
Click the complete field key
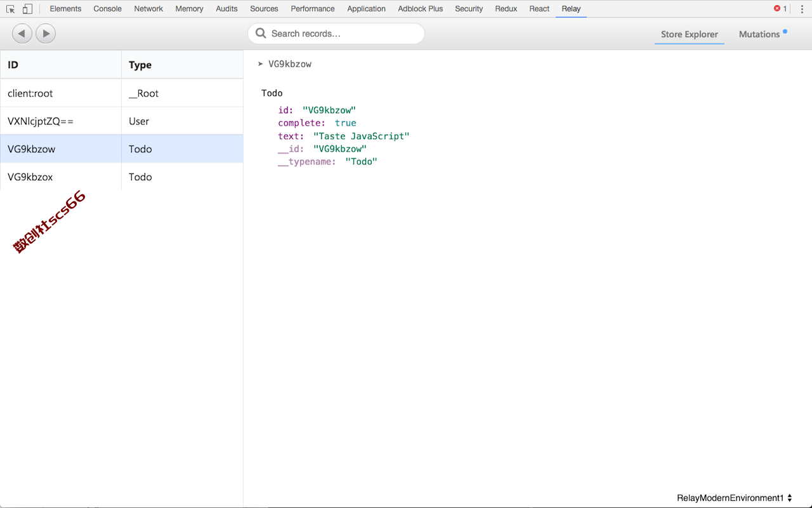point(301,123)
